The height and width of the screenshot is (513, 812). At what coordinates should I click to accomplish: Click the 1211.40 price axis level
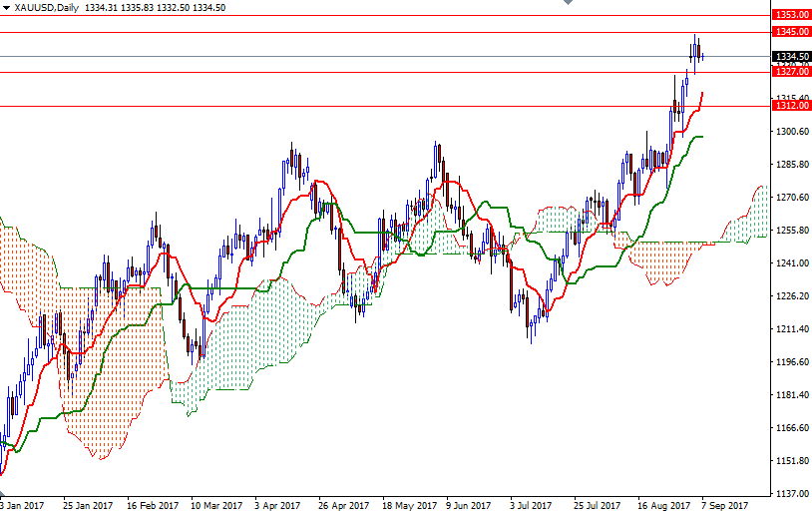[x=791, y=329]
